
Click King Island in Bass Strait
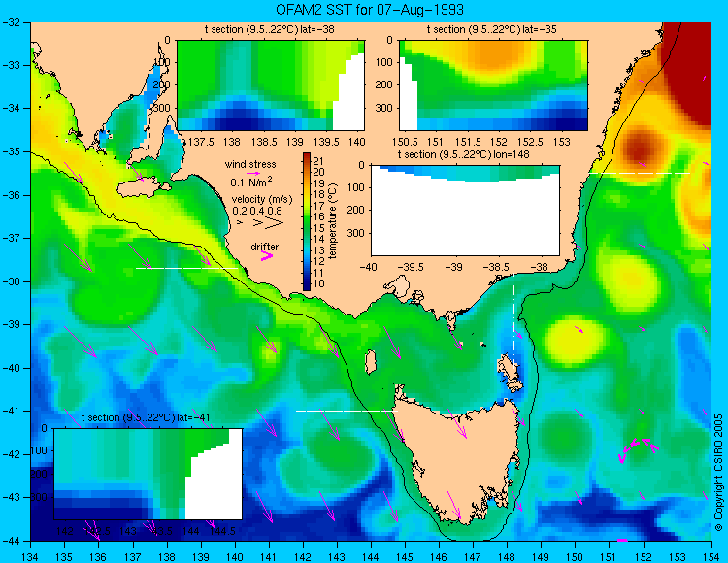[x=370, y=362]
